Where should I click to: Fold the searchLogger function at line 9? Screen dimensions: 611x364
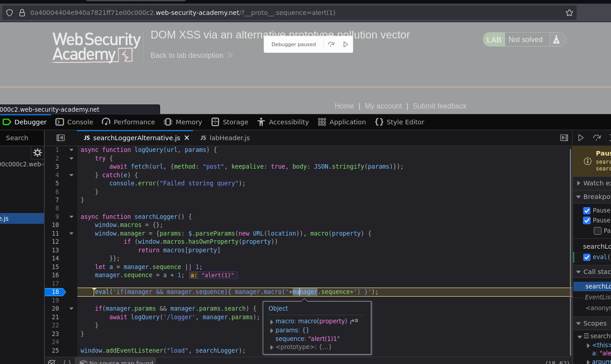pos(71,217)
